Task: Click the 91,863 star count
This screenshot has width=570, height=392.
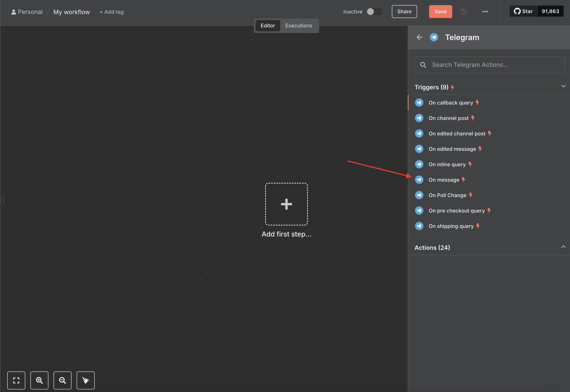Action: point(550,11)
